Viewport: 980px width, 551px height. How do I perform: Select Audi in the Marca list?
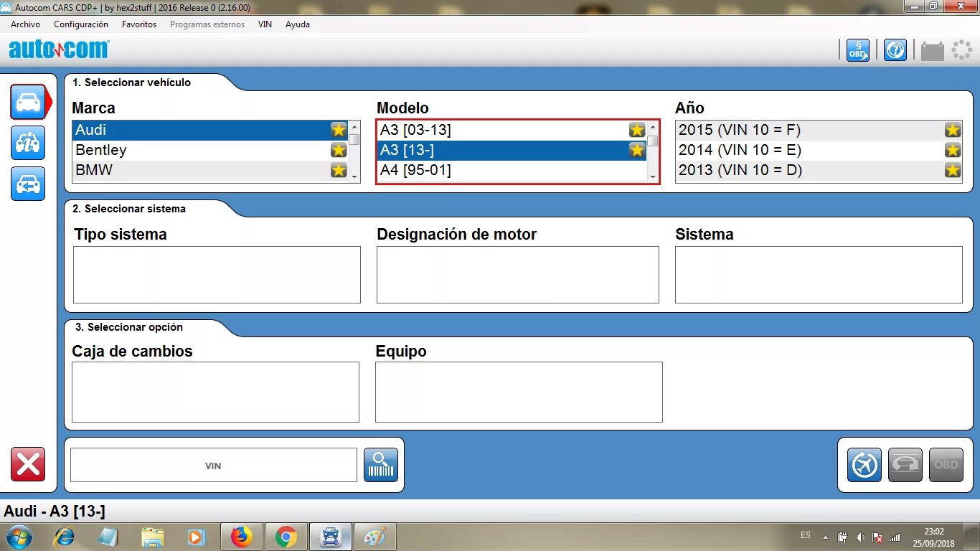pyautogui.click(x=210, y=130)
